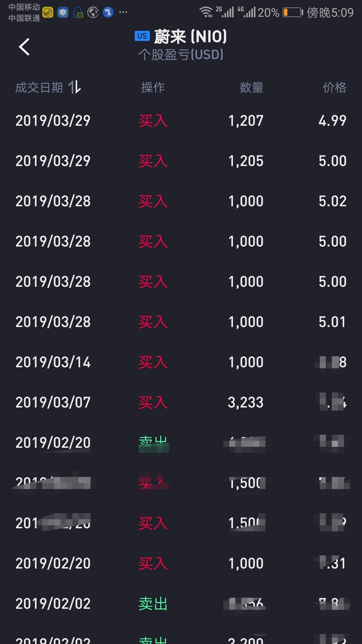Tap the back arrow
Viewport: 362px width, 644px height.
click(24, 47)
